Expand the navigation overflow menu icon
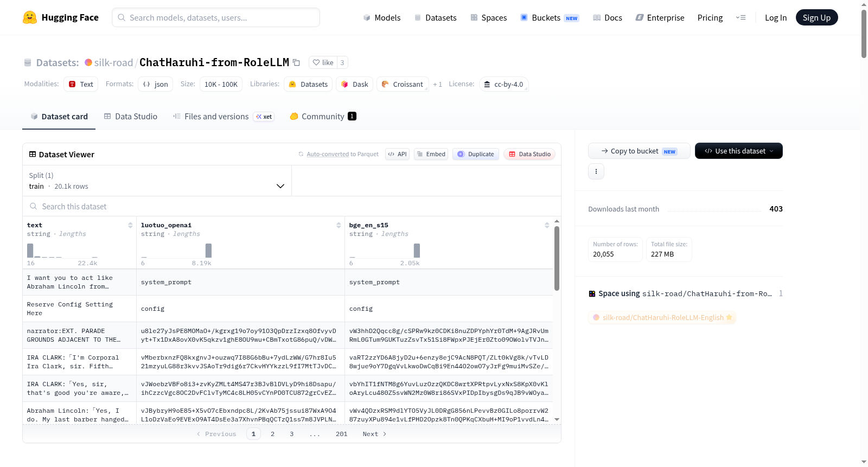 (x=741, y=17)
